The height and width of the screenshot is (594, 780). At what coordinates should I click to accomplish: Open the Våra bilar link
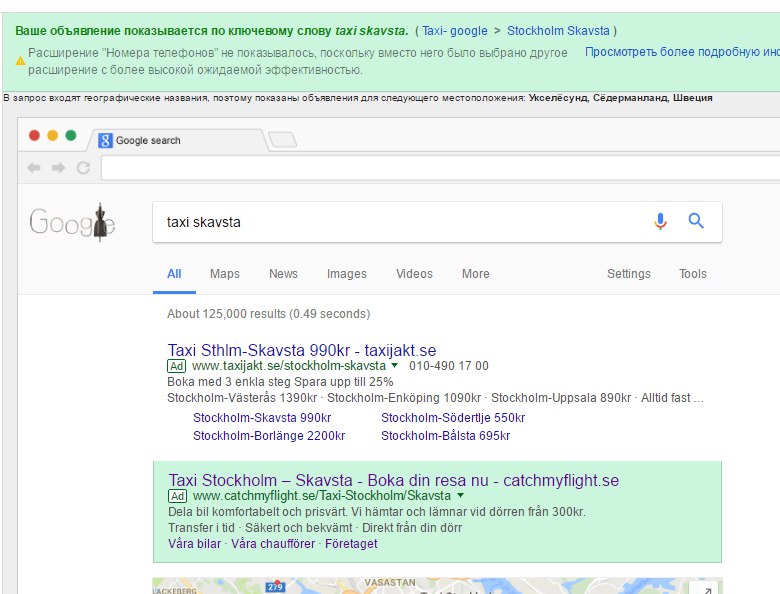click(x=195, y=544)
